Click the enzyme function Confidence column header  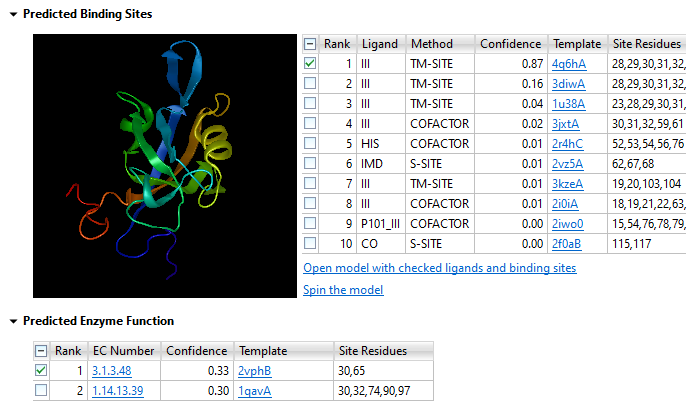click(197, 351)
